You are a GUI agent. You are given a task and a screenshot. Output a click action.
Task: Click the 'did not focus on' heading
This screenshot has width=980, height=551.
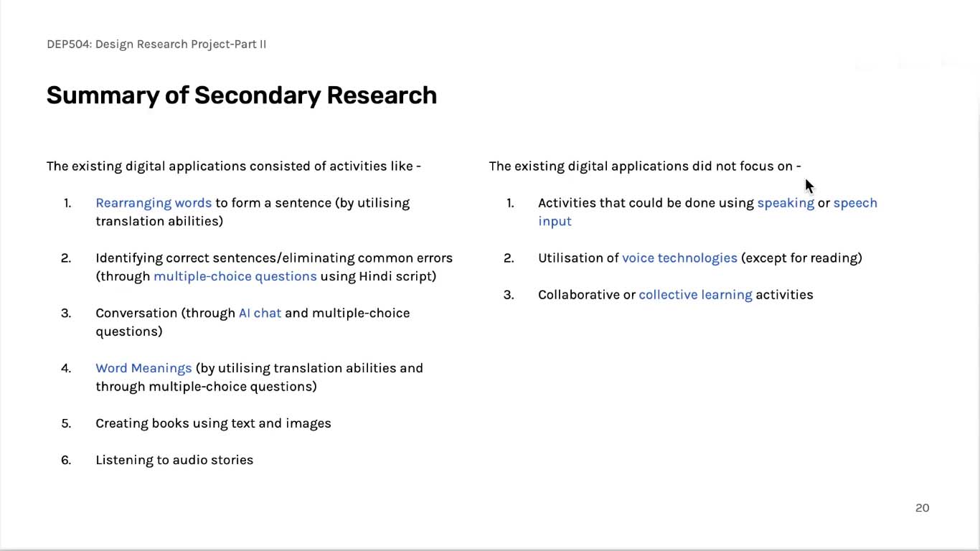645,166
